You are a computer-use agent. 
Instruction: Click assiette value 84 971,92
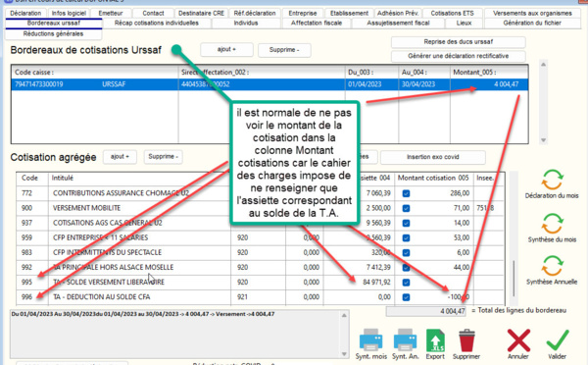[x=376, y=282]
